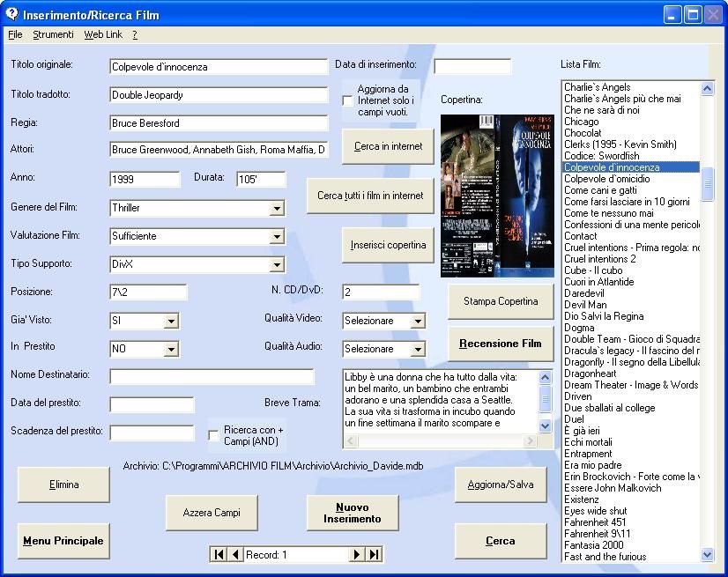Click the app icon in title bar

11,14
